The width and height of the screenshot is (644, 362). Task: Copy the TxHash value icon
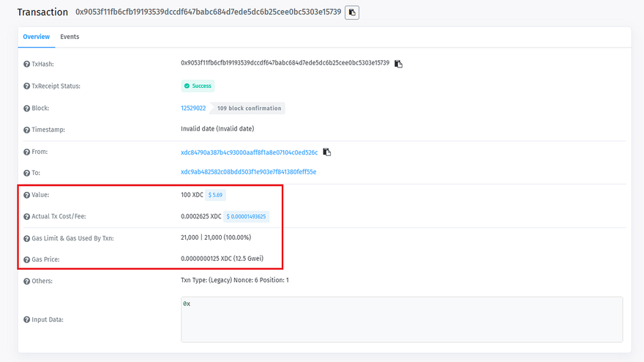click(398, 64)
